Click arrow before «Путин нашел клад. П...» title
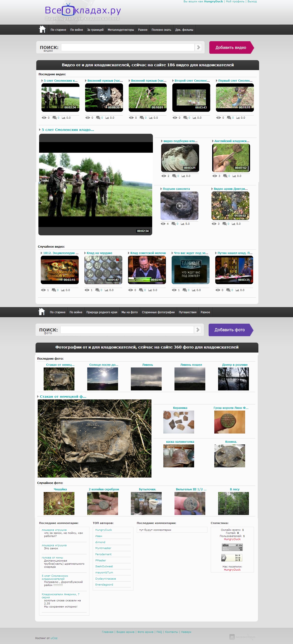 point(216,253)
